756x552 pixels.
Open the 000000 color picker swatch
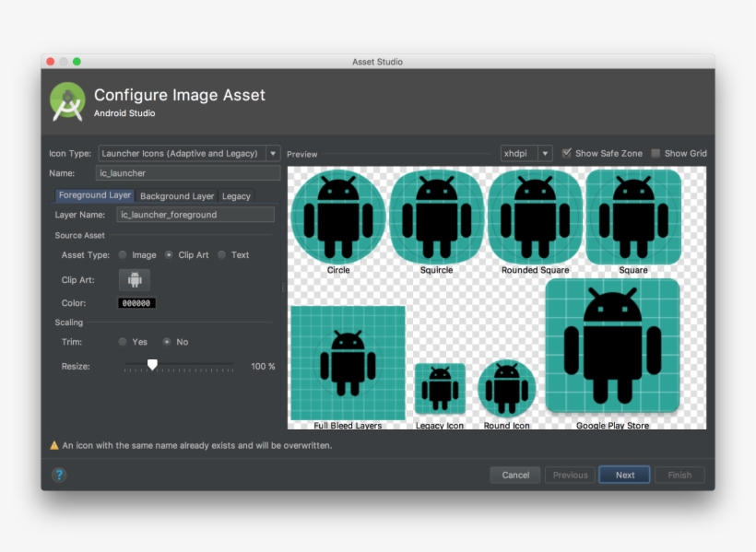(136, 303)
